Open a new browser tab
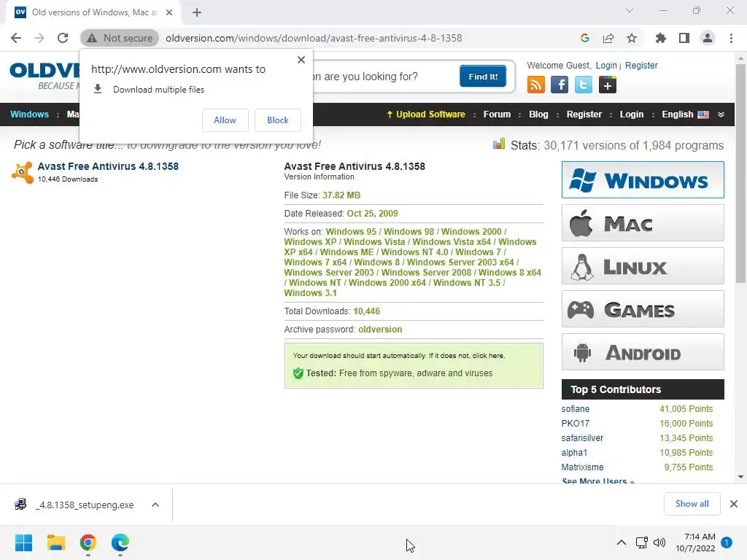747x560 pixels. 197,12
